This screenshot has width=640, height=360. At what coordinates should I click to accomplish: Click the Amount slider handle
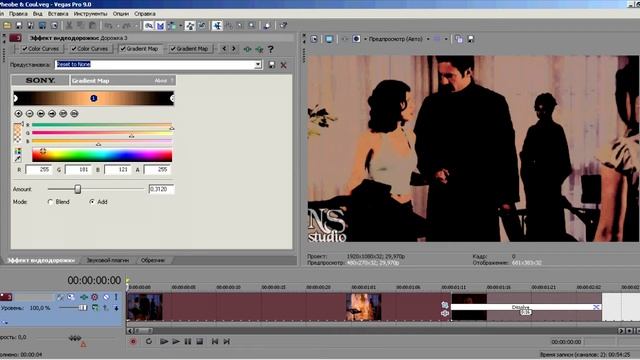78,189
